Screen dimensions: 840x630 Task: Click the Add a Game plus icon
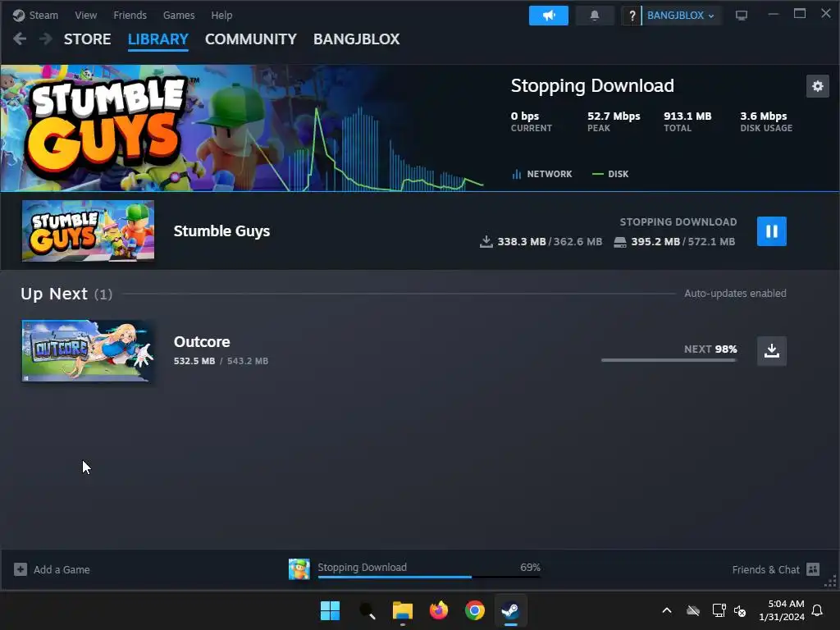pos(21,569)
